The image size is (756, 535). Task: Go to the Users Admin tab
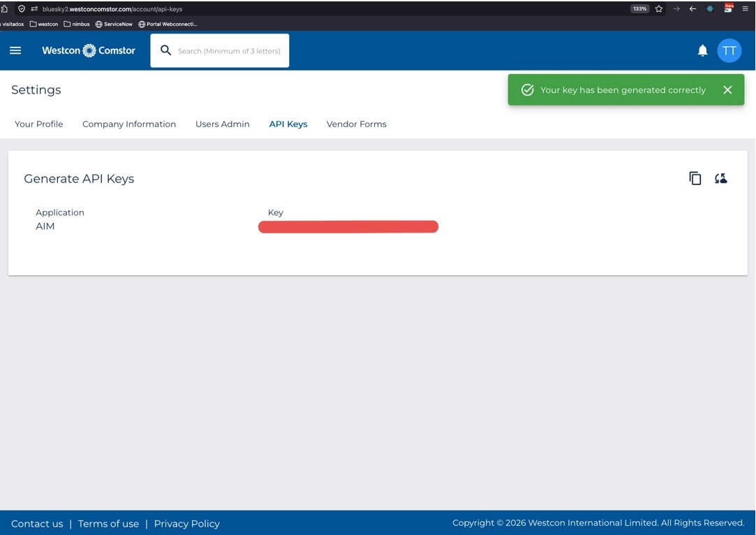pos(222,124)
